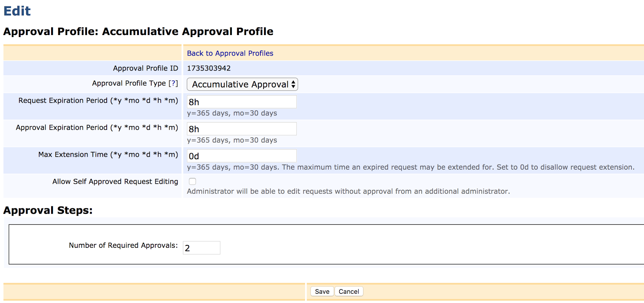Viewport: 644px width, 303px height.
Task: Select Accumulative Approval from the type combo box
Action: [x=242, y=84]
